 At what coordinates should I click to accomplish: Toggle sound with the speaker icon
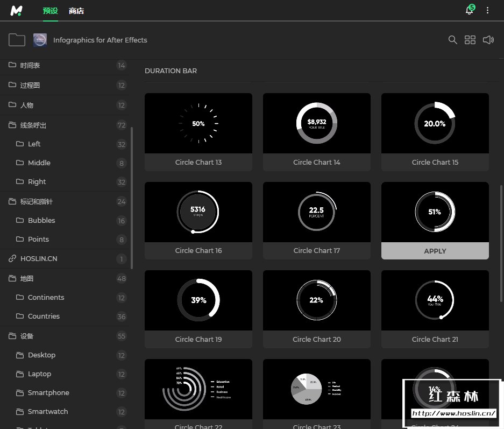pos(488,40)
